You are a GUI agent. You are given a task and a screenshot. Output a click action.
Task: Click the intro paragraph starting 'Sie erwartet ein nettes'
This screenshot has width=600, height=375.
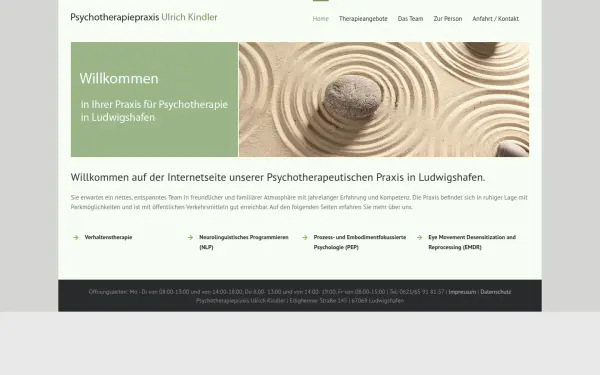(299, 202)
